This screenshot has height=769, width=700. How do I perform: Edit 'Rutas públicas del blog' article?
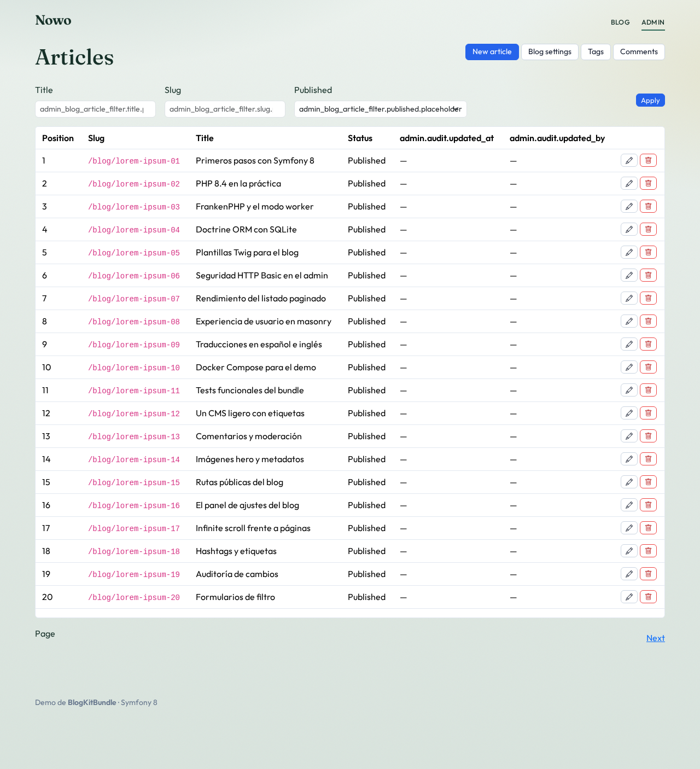click(629, 482)
